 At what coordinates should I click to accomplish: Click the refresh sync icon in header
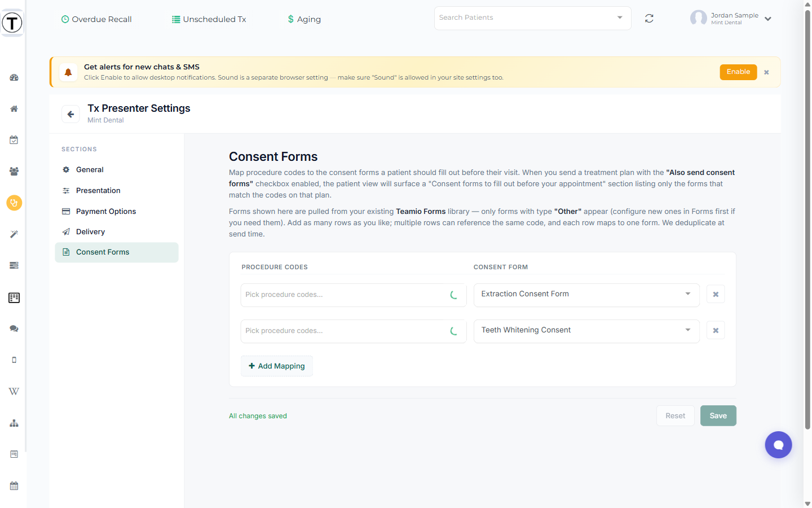(649, 19)
